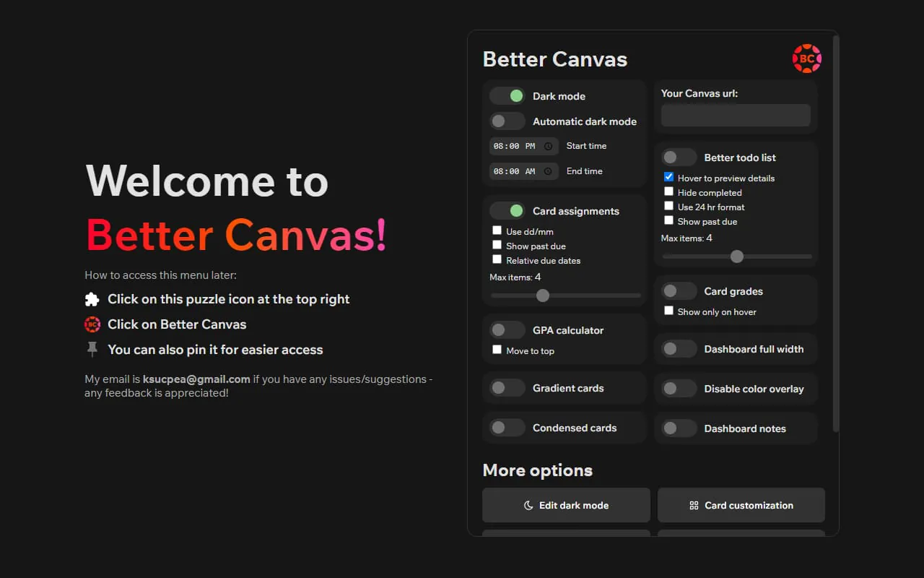The width and height of the screenshot is (924, 578).
Task: Check Show only on hover under Card grades
Action: [x=668, y=309]
